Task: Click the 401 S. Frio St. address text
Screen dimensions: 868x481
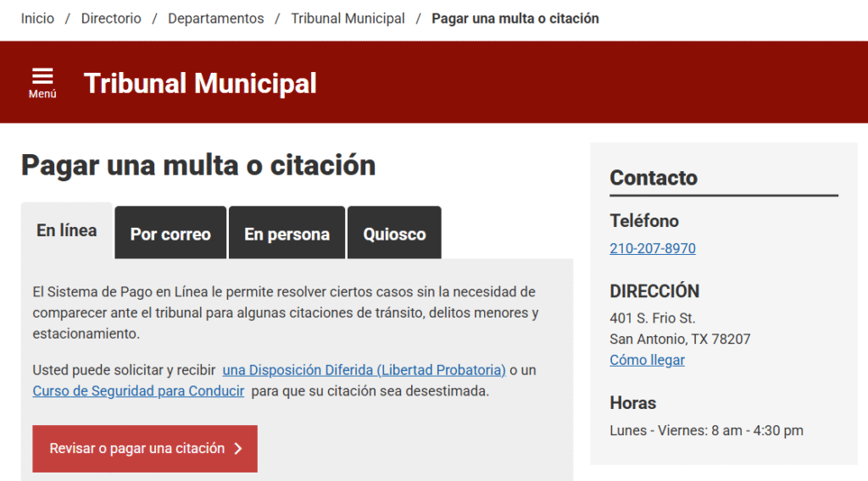Action: pyautogui.click(x=652, y=318)
